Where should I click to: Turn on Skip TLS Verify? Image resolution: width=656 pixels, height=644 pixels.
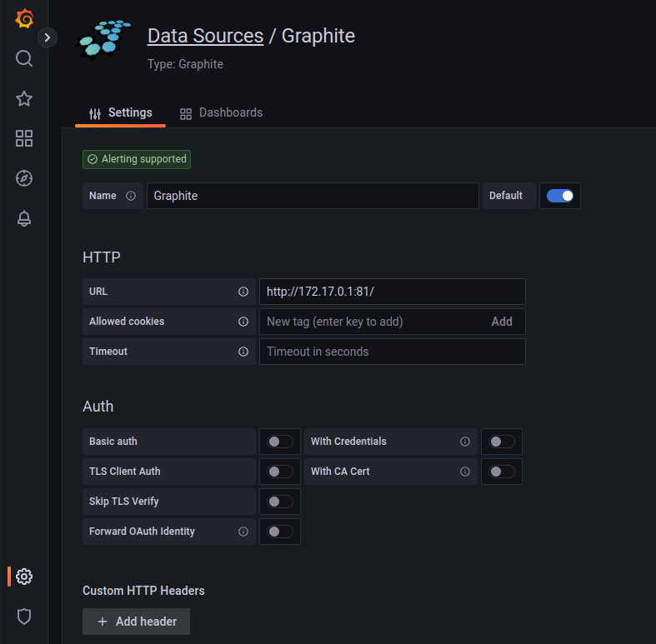[x=280, y=502]
